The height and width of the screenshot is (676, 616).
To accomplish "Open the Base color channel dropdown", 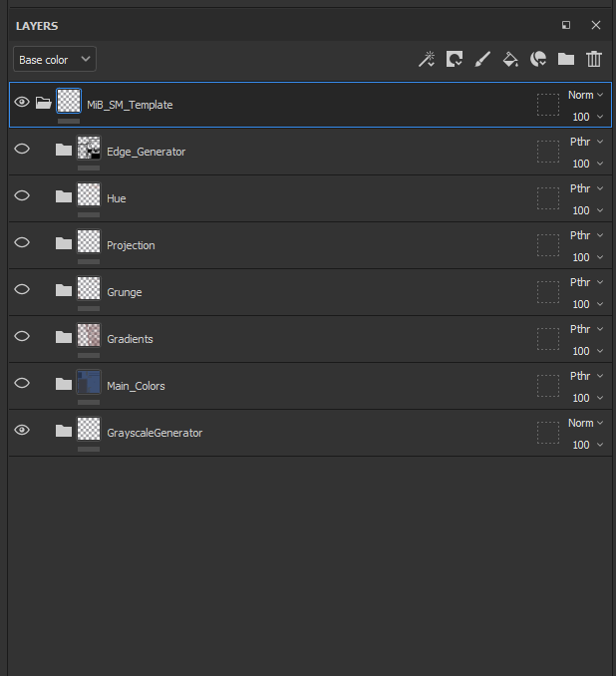I will 55,60.
